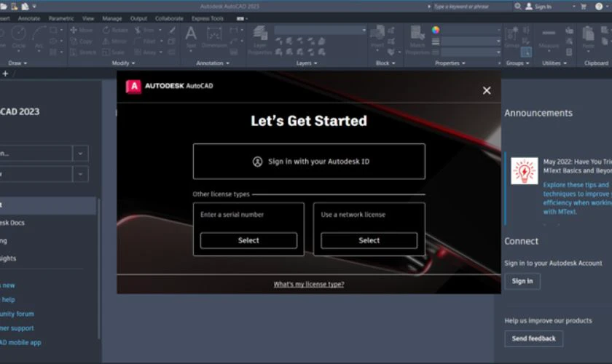
Task: Expand the Properties panel
Action: point(450,63)
